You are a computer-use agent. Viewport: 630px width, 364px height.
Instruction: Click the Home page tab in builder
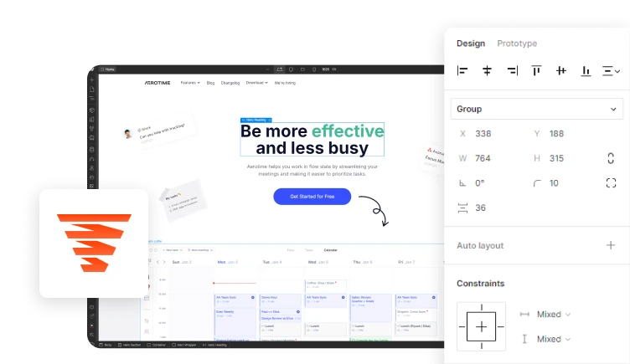coord(108,69)
